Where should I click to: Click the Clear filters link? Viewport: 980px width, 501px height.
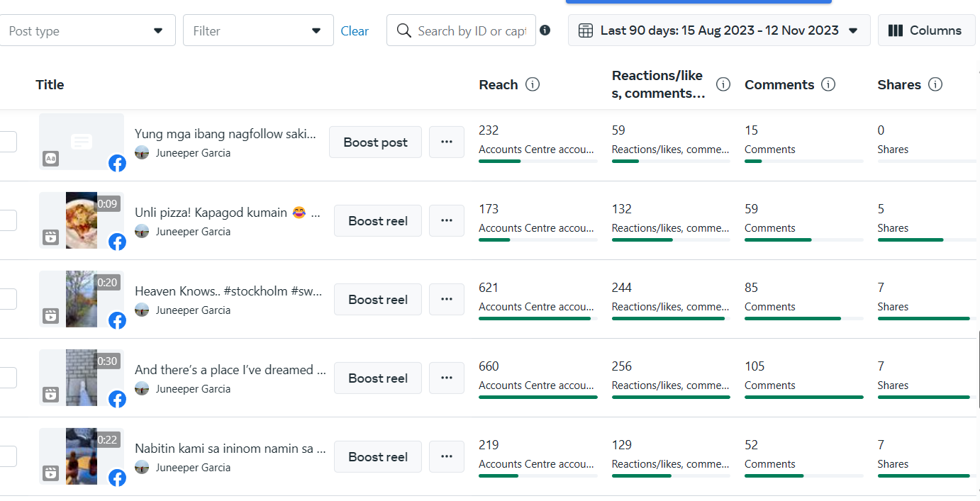(x=355, y=31)
